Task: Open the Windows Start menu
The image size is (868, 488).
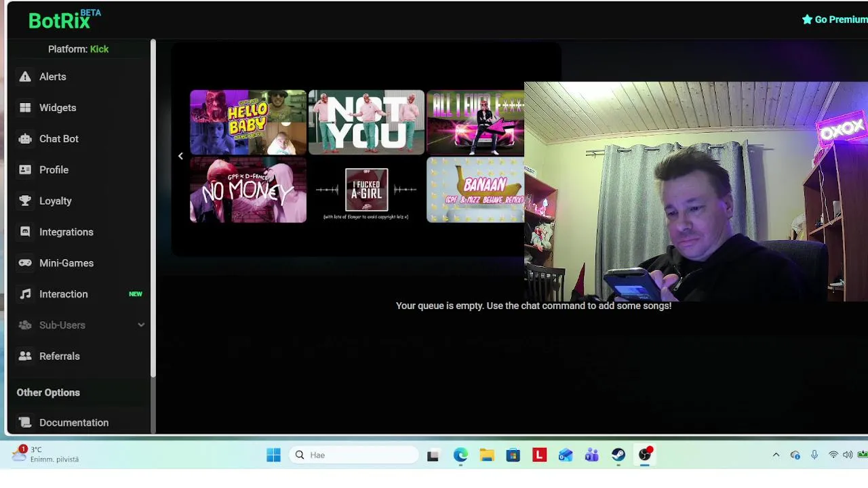Action: pyautogui.click(x=273, y=455)
